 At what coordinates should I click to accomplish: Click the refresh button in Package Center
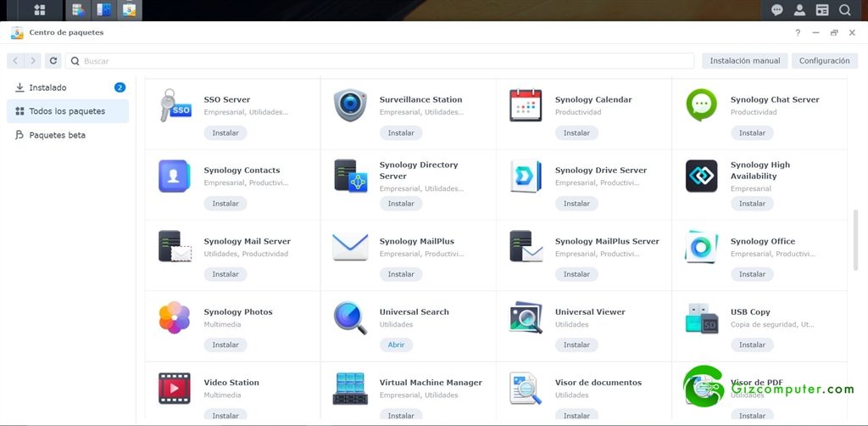pyautogui.click(x=53, y=61)
